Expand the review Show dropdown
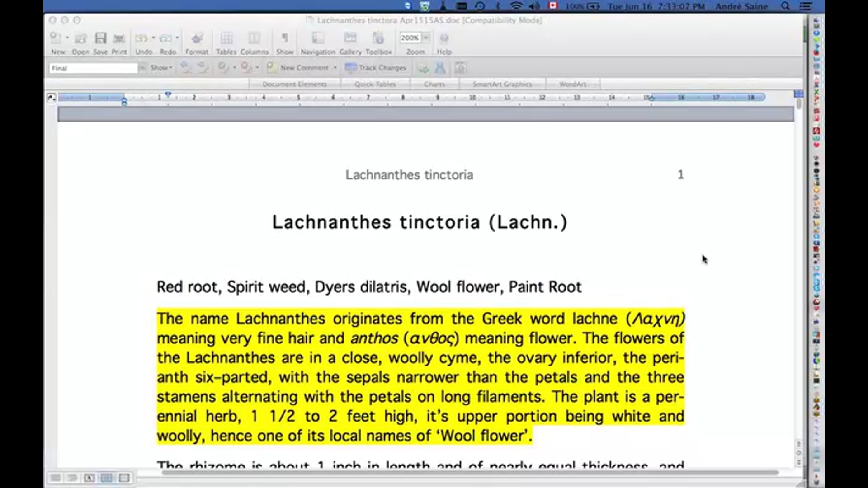The height and width of the screenshot is (488, 868). (161, 68)
